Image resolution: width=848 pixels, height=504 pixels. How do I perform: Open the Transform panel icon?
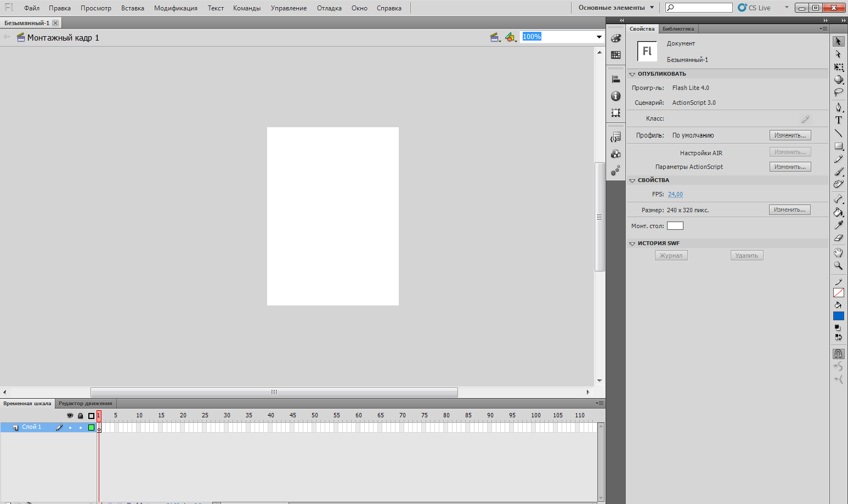point(616,113)
